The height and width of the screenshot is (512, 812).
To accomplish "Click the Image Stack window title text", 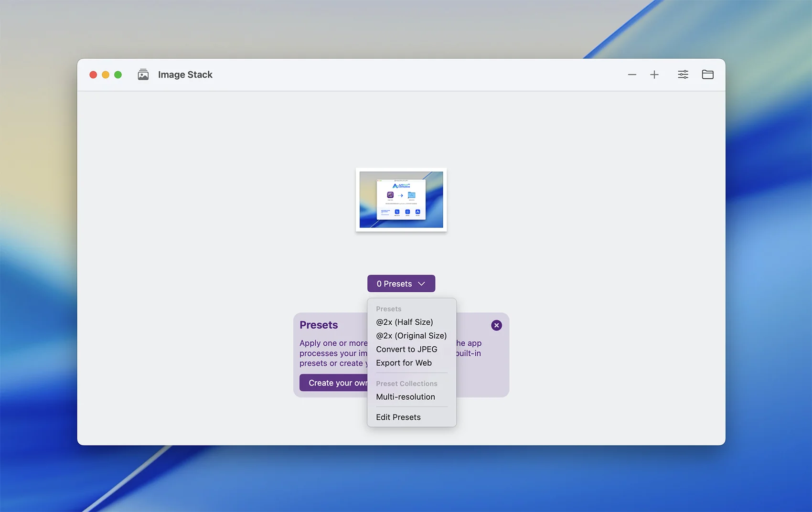I will pos(185,75).
